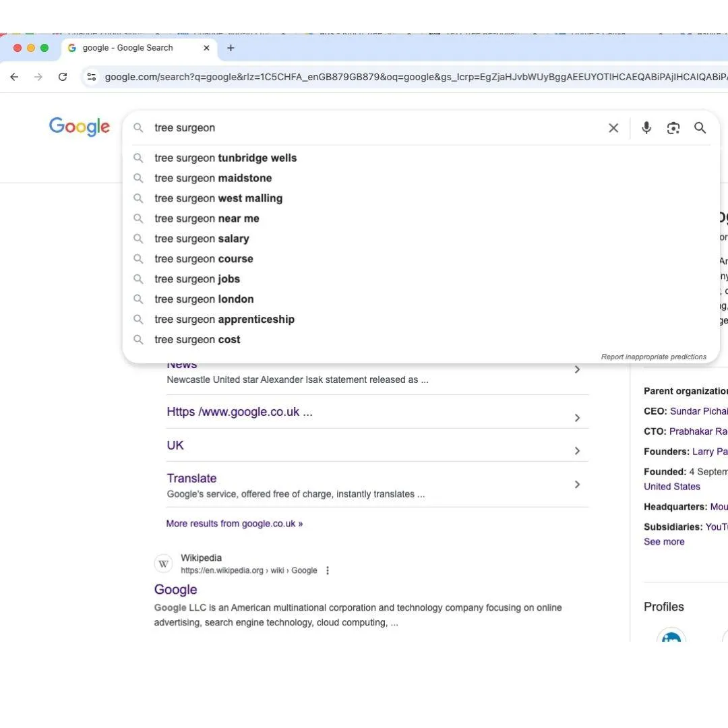Start voice search with microphone icon
The height and width of the screenshot is (728, 728).
point(646,127)
